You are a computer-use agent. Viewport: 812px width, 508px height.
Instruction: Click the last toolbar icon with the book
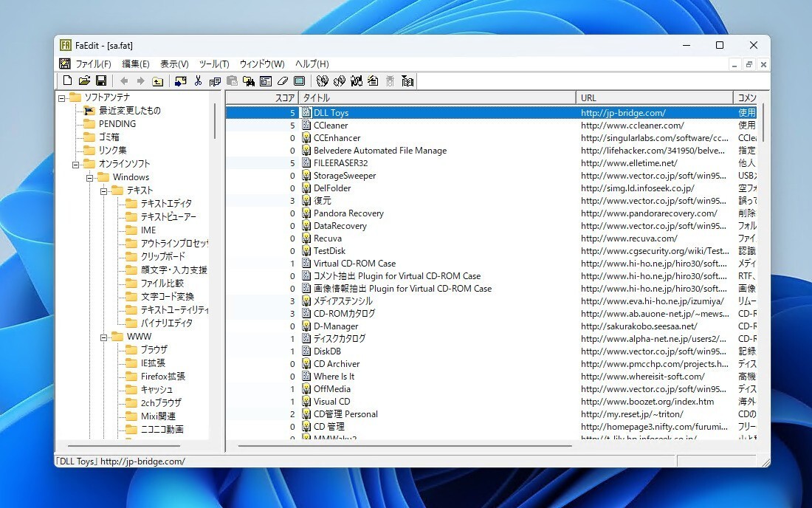click(x=407, y=81)
